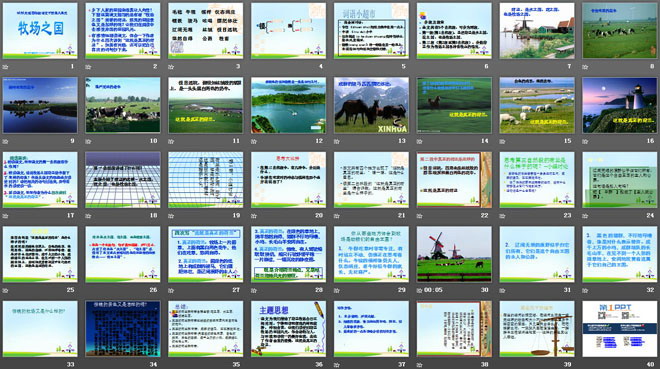The width and height of the screenshot is (660, 369).
Task: Select slide 10 black-white cows thumbnail
Action: (x=123, y=105)
